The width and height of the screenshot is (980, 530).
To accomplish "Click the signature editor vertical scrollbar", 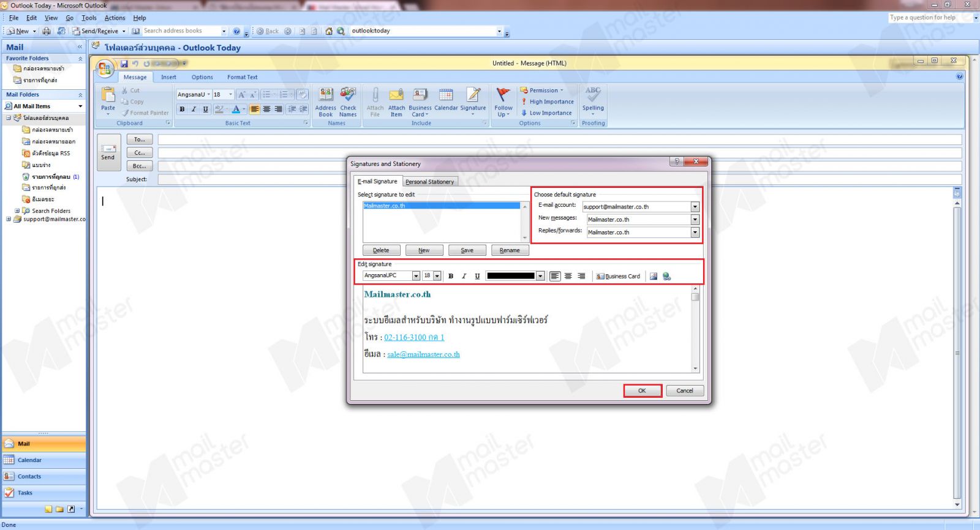I will tap(695, 329).
